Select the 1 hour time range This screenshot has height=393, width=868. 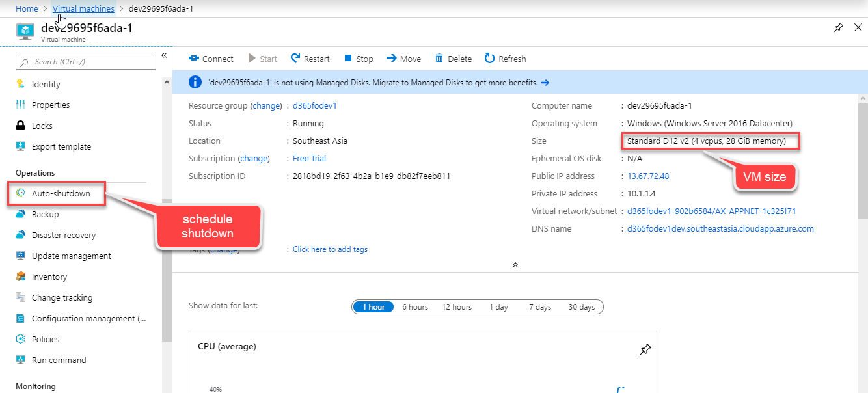373,307
